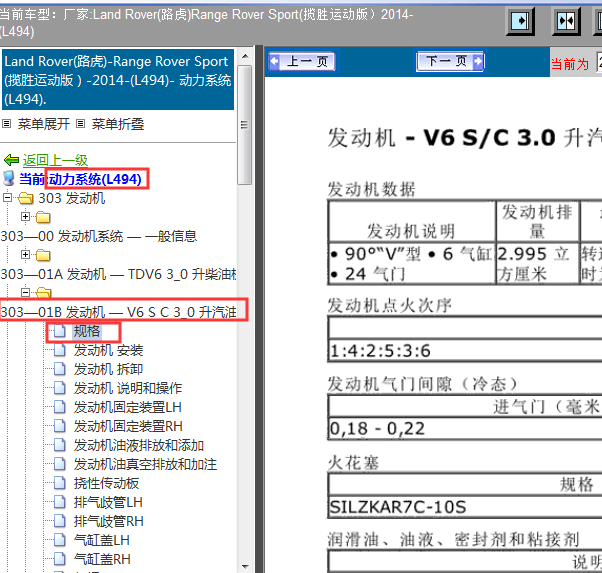This screenshot has height=573, width=602.
Task: Open the 规格 document
Action: pyautogui.click(x=87, y=331)
